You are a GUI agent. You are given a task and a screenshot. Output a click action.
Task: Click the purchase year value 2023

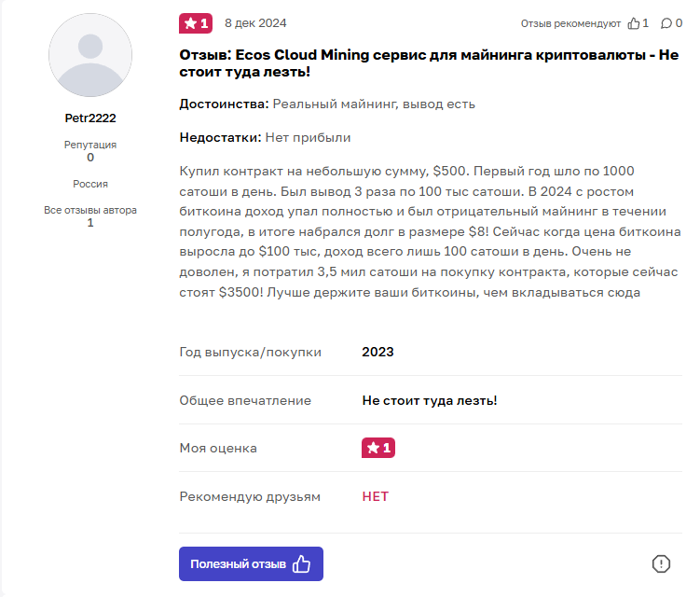coord(377,352)
